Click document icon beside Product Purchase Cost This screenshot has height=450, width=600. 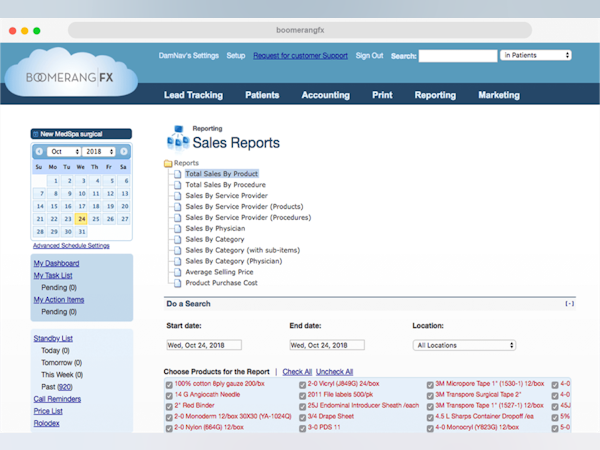pyautogui.click(x=178, y=283)
